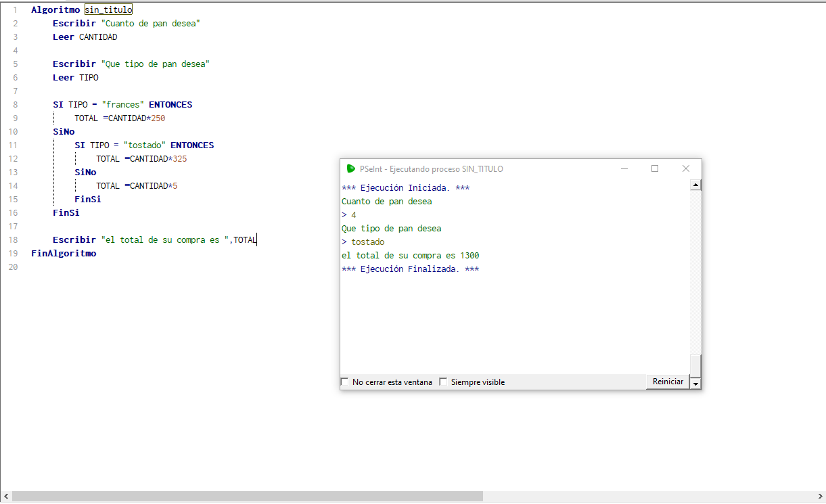Click the console output 'el total de su compra es 1300'
The width and height of the screenshot is (826, 504).
pos(411,256)
